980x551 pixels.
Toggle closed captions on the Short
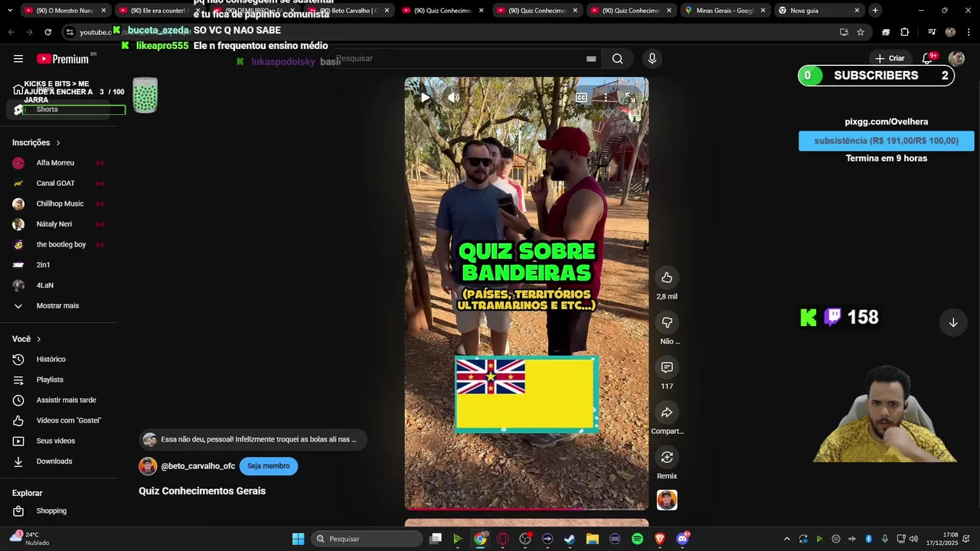[581, 97]
